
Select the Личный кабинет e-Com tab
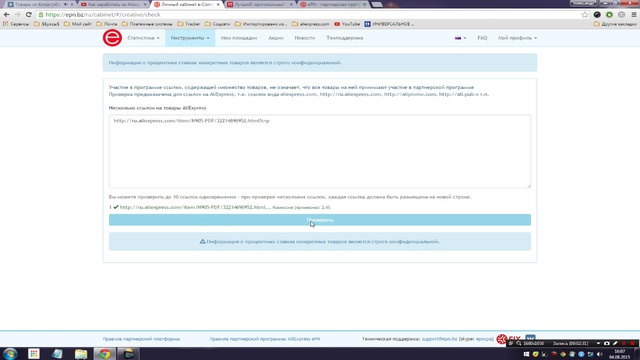pyautogui.click(x=187, y=4)
